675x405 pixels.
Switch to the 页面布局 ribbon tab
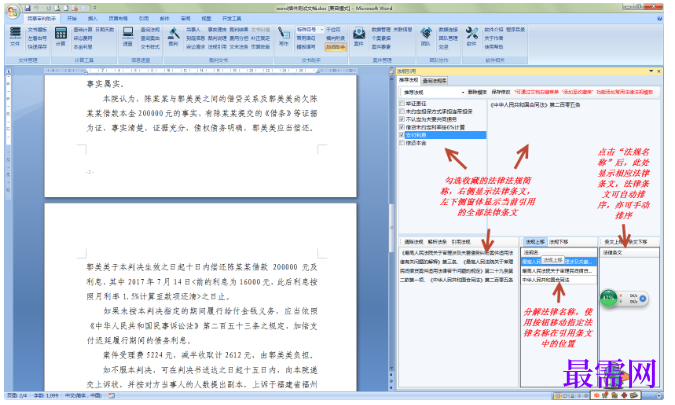coord(118,19)
